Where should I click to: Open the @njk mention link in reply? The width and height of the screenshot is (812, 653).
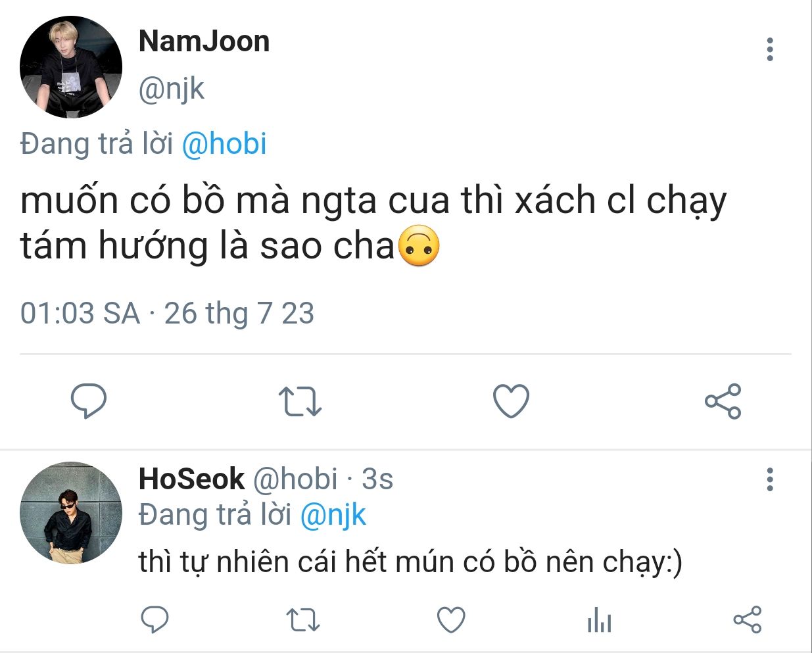(x=333, y=514)
